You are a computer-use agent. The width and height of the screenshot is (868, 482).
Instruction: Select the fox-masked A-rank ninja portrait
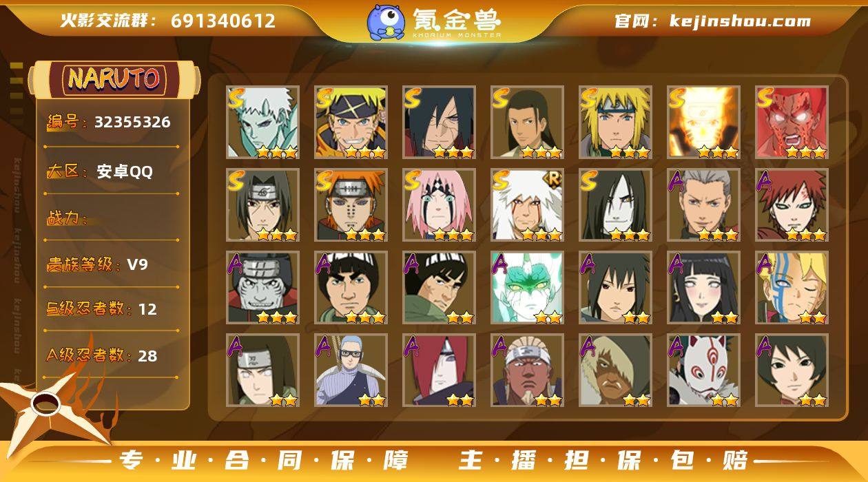pos(703,370)
